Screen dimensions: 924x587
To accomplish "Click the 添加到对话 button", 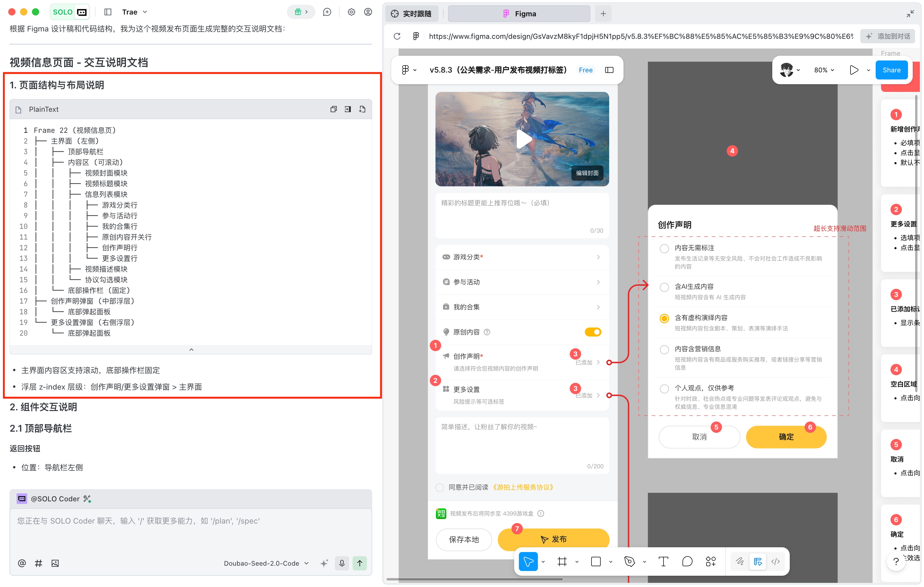I will (888, 36).
